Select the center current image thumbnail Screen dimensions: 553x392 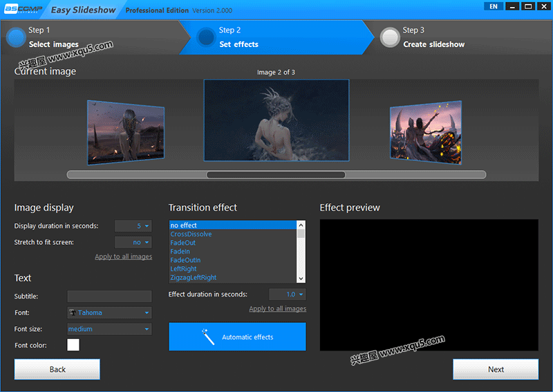(276, 120)
